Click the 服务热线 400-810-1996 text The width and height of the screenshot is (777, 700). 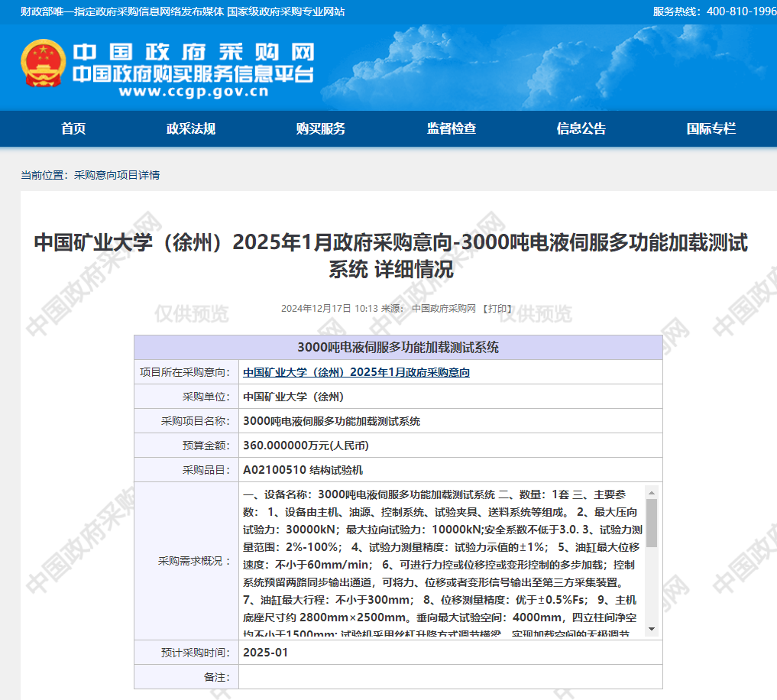(714, 11)
